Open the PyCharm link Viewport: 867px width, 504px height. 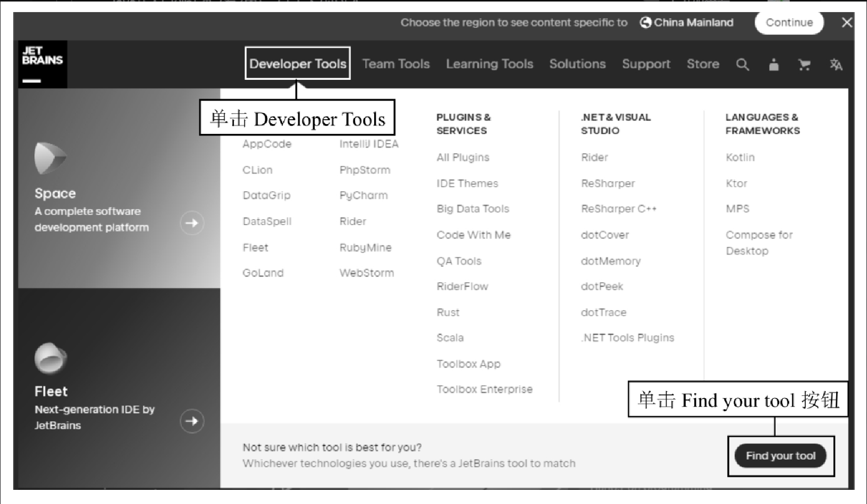coord(364,195)
